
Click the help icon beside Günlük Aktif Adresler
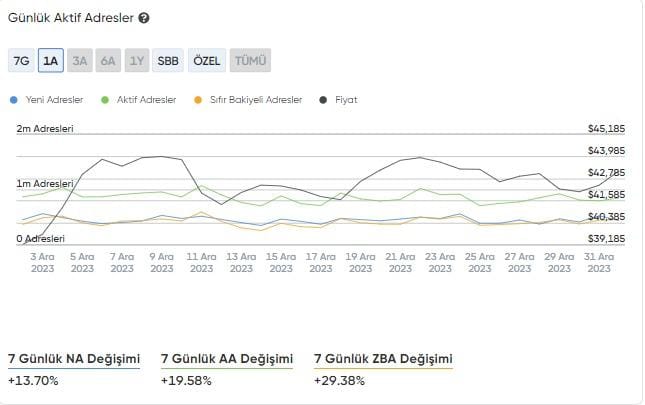click(144, 18)
